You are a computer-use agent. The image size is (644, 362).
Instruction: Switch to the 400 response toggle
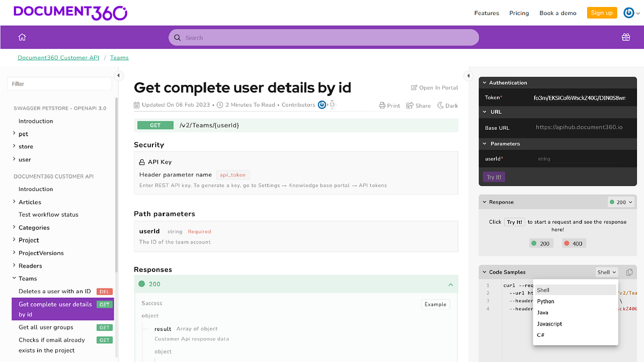(573, 243)
